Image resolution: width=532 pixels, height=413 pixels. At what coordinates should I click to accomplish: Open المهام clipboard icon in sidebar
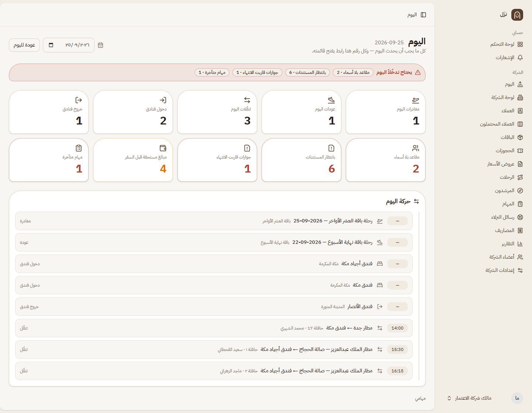coord(520,204)
